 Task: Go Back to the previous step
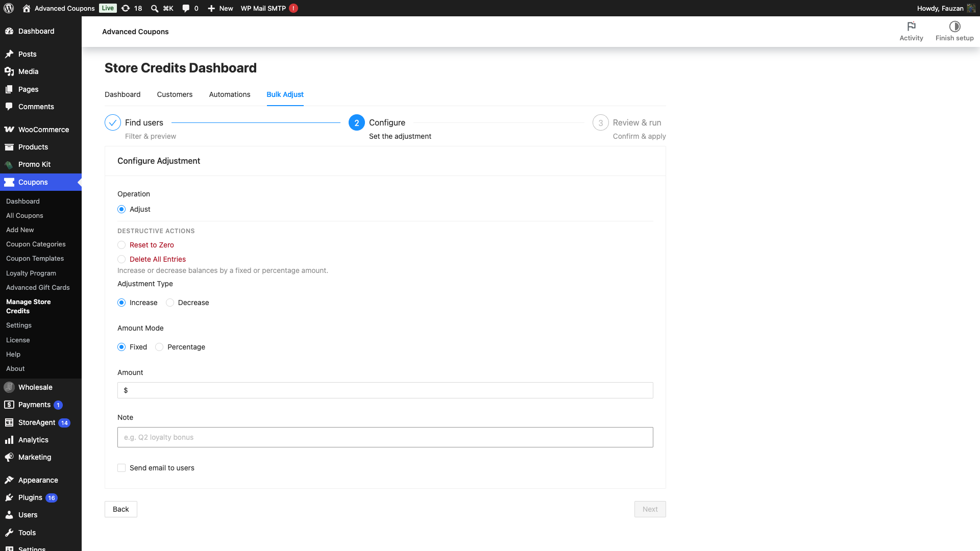pyautogui.click(x=121, y=509)
